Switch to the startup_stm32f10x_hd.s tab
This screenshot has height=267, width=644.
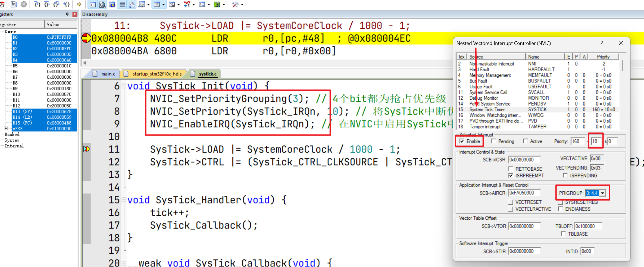point(153,74)
